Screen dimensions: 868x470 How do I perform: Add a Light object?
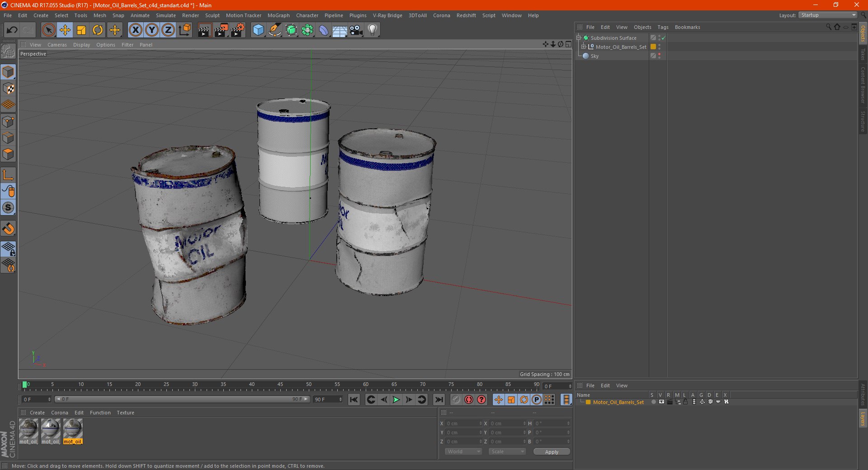point(373,30)
